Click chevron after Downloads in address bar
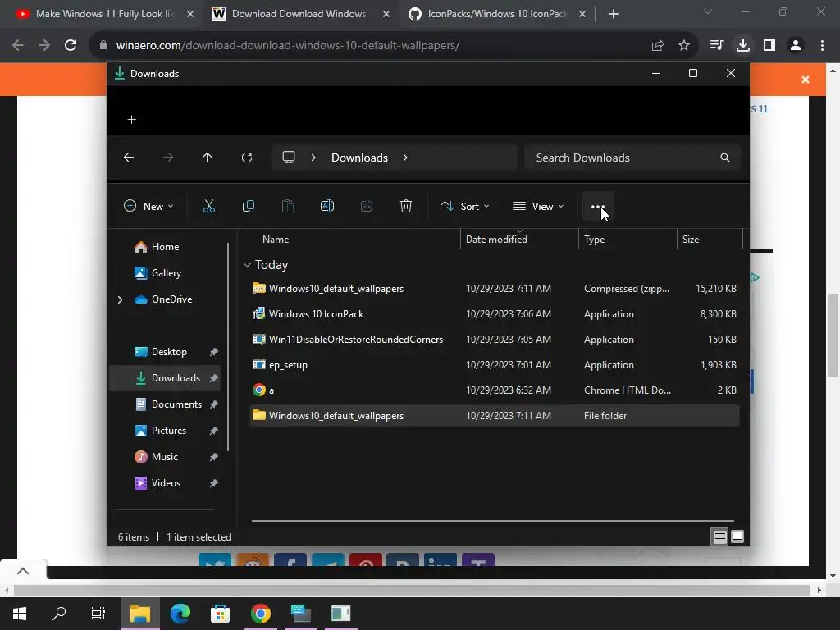Screen dimensions: 840x630 pos(405,157)
